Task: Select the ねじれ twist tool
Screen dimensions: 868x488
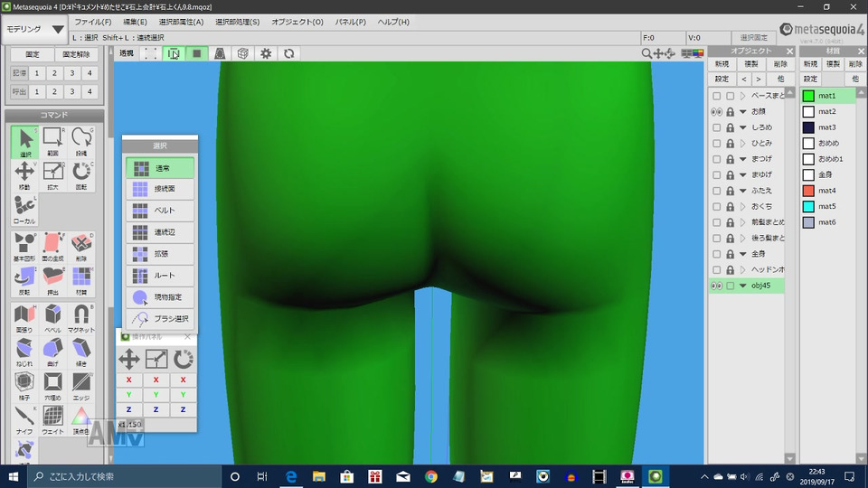Action: tap(24, 352)
